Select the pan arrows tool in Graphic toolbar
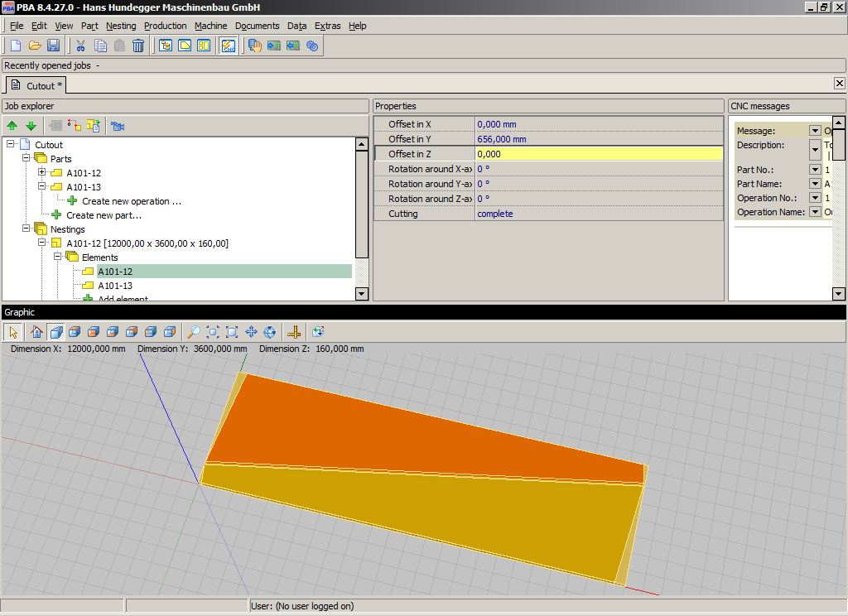This screenshot has height=616, width=848. [x=251, y=332]
